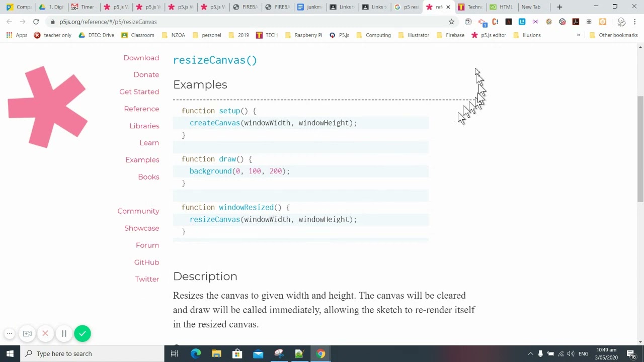
Task: Switch to the p5 res Google tab
Action: (407, 7)
